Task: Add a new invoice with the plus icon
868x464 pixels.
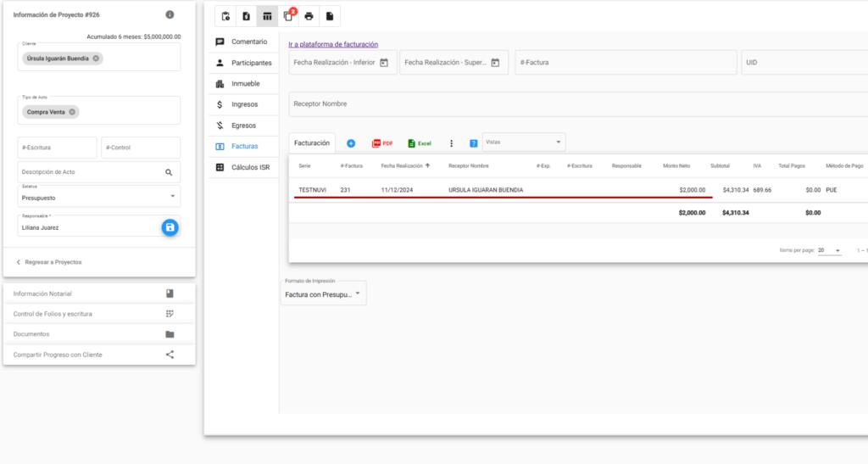Action: pyautogui.click(x=351, y=143)
